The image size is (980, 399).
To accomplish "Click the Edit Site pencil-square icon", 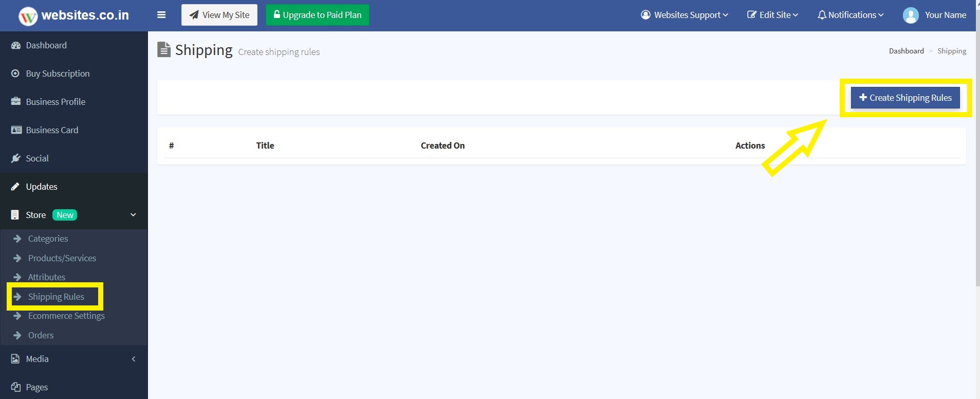I will coord(752,15).
